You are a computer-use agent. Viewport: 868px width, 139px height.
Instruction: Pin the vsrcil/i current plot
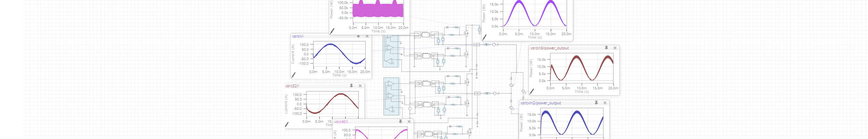pyautogui.click(x=358, y=36)
